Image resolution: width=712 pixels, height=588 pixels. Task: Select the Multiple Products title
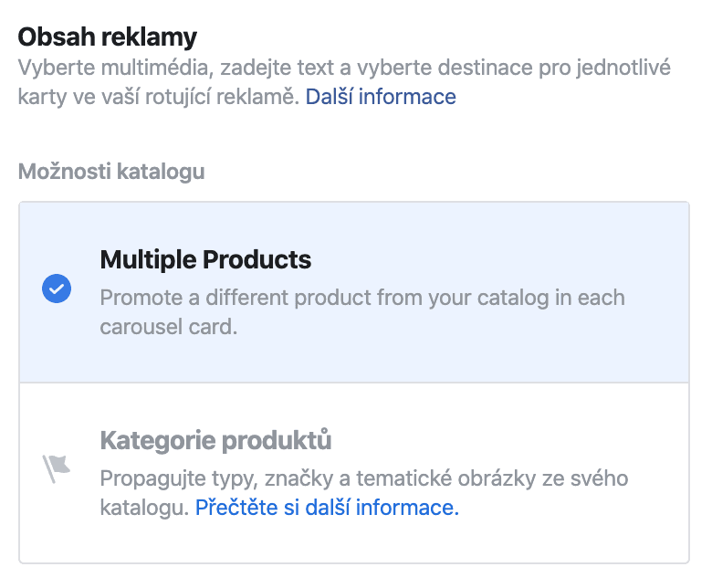(x=205, y=259)
